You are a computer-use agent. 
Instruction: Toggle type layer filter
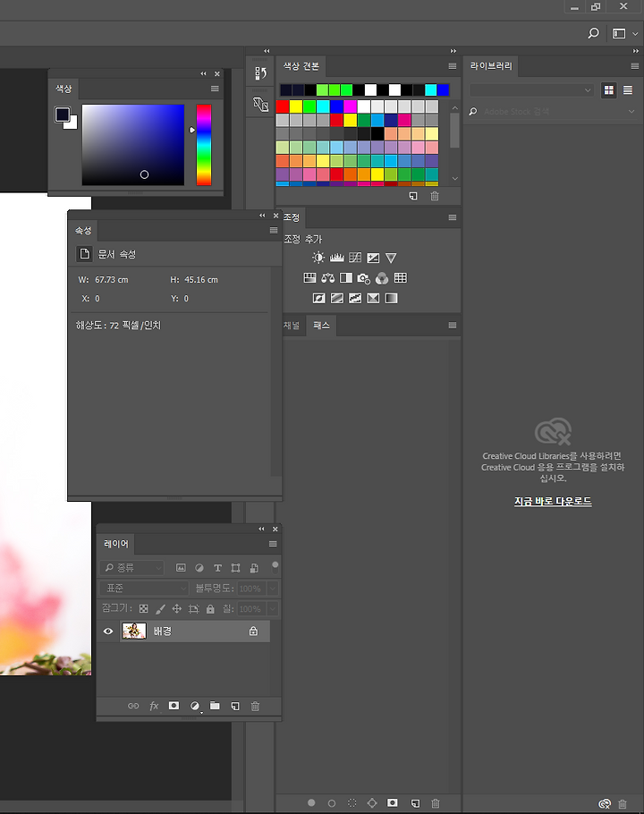click(x=217, y=568)
